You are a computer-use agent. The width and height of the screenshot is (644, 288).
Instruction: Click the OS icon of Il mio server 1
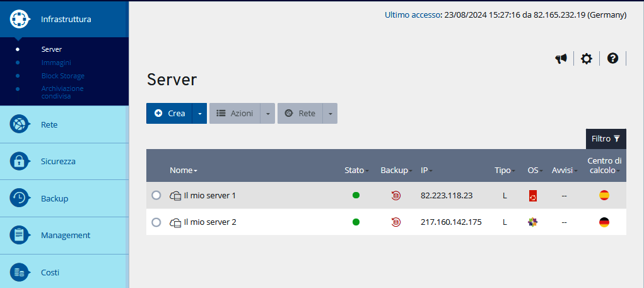click(533, 196)
